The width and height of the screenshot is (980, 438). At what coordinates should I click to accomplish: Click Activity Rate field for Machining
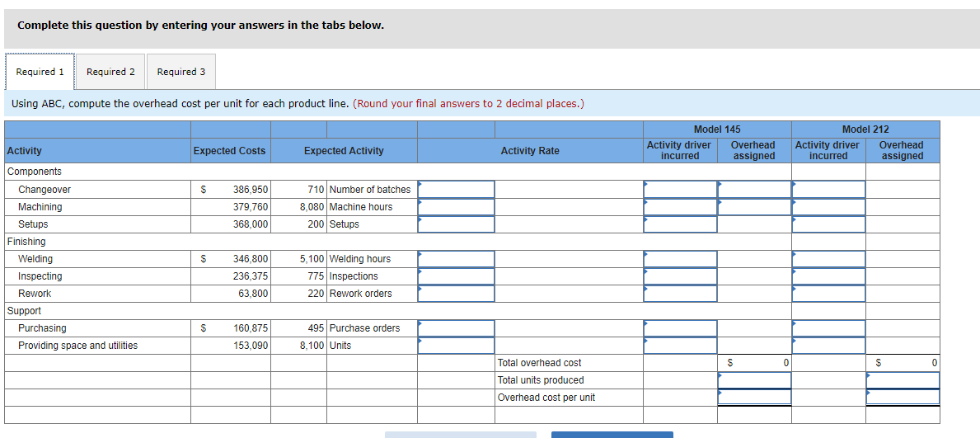pos(457,206)
